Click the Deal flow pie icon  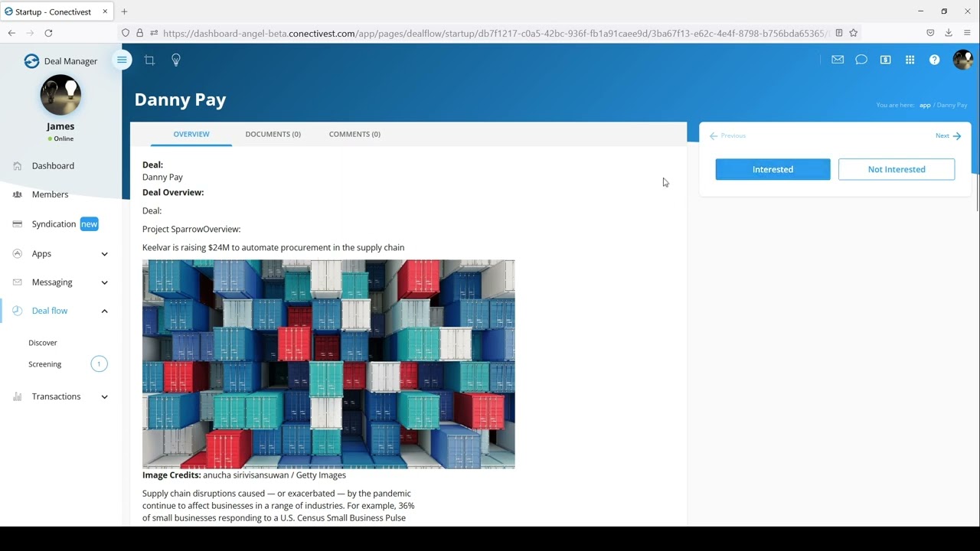click(18, 311)
